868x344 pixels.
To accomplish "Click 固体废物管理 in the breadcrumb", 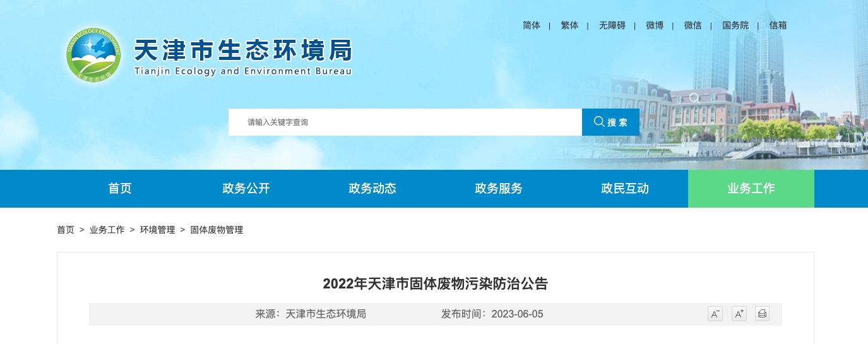I will click(217, 230).
